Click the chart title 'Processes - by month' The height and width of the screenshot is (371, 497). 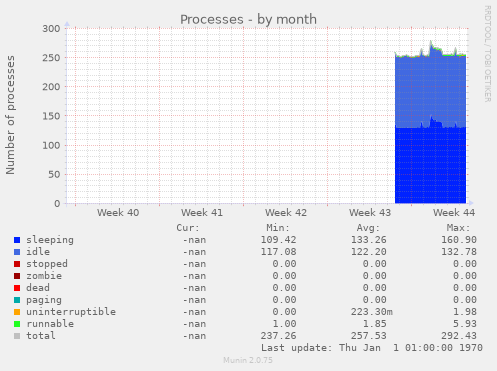coord(248,20)
